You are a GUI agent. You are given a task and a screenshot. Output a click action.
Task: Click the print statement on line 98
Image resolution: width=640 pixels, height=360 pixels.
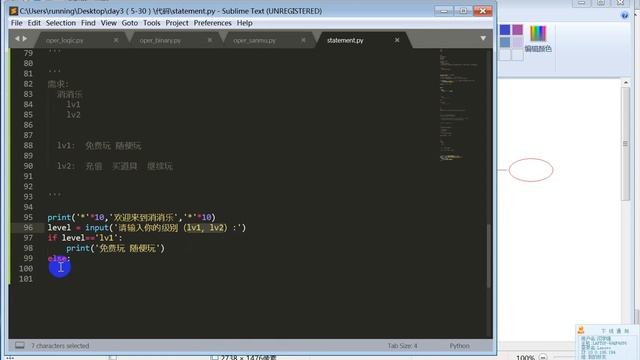[115, 248]
